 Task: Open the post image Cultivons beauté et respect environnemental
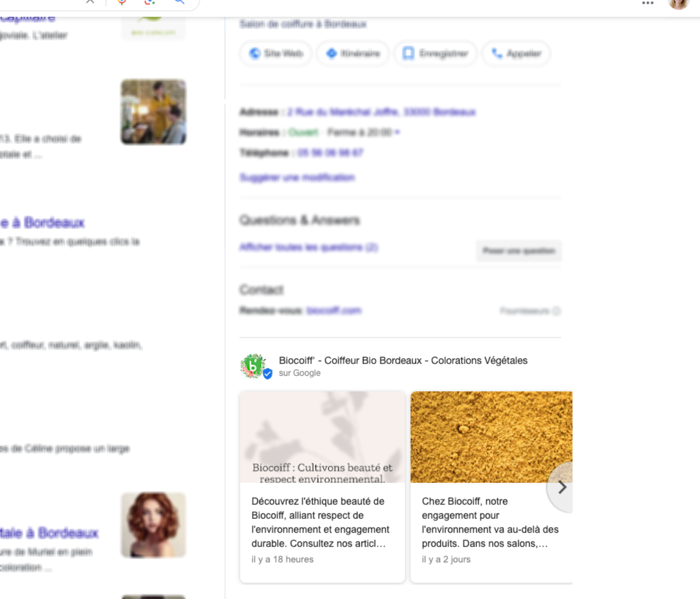coord(323,437)
